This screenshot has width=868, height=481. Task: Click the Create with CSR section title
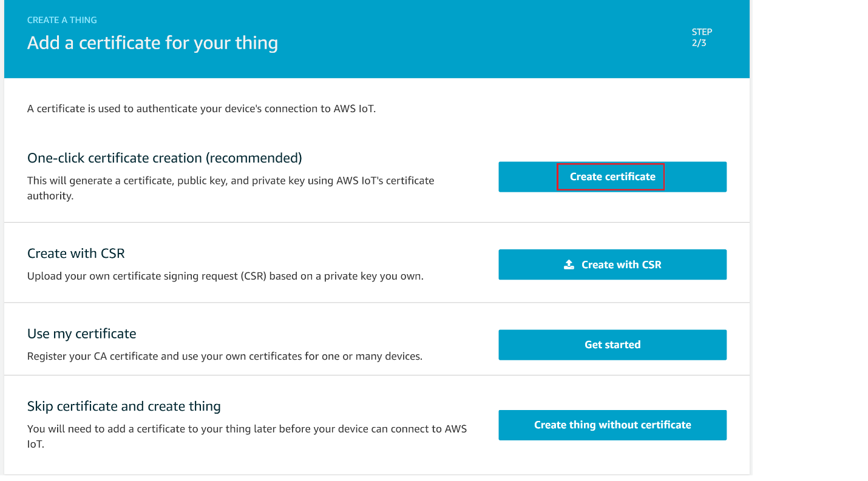point(76,253)
